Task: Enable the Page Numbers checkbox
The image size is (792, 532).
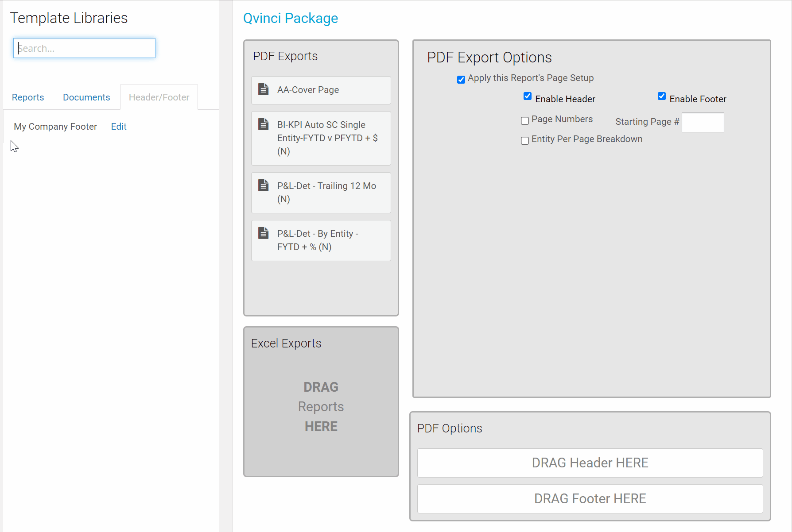Action: pyautogui.click(x=525, y=121)
